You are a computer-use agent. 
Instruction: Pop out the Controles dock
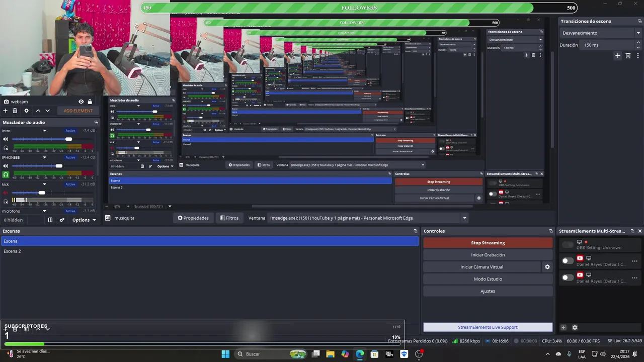pos(551,231)
